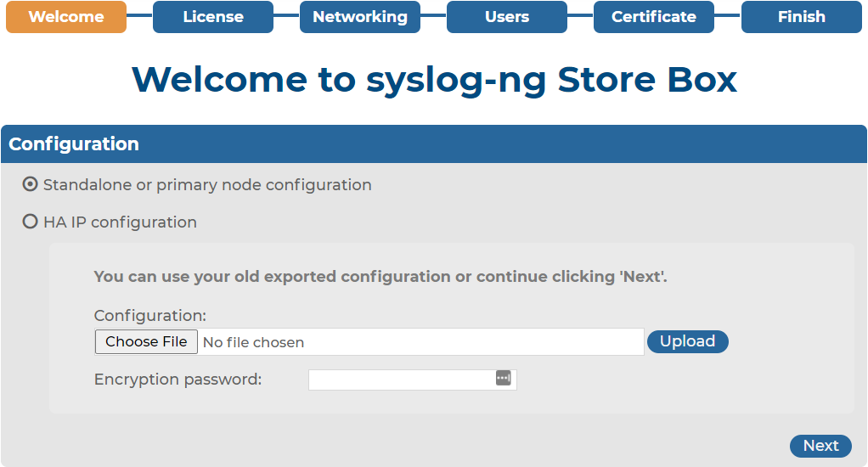
Task: Go to the License step
Action: [213, 17]
